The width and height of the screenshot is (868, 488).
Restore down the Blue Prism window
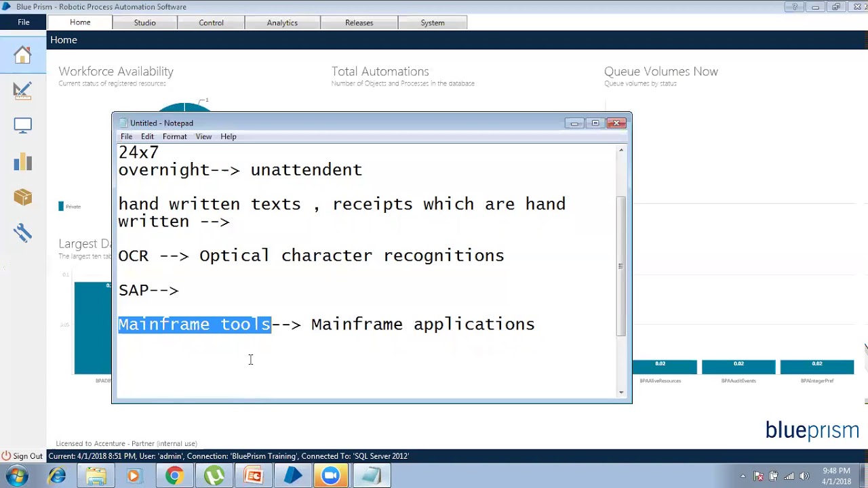[836, 7]
